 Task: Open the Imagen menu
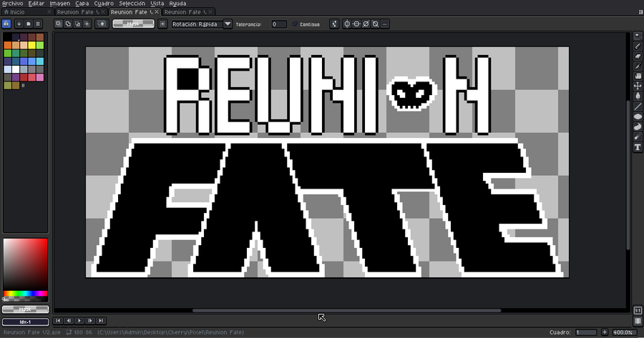[x=60, y=4]
